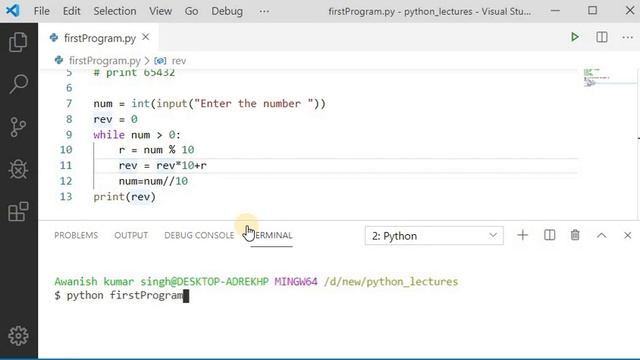Open the Source Control view

pyautogui.click(x=18, y=127)
